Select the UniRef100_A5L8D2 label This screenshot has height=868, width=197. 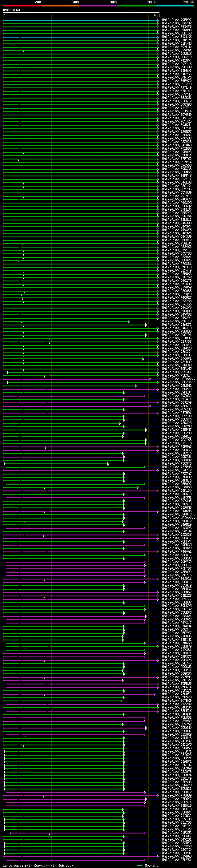point(176,718)
